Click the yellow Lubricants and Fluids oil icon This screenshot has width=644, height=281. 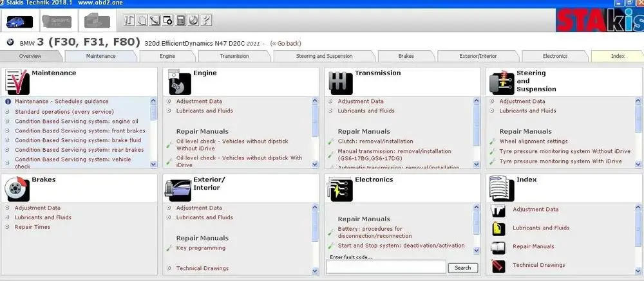tap(498, 228)
